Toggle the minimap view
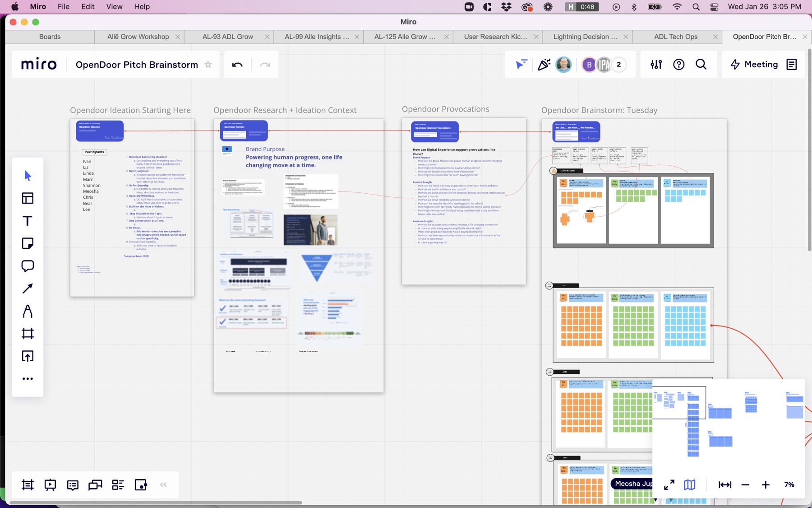This screenshot has height=508, width=812. tap(690, 485)
